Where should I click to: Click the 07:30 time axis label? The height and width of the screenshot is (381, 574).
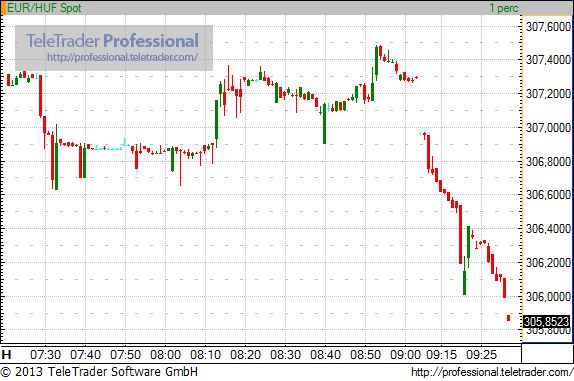pyautogui.click(x=45, y=355)
